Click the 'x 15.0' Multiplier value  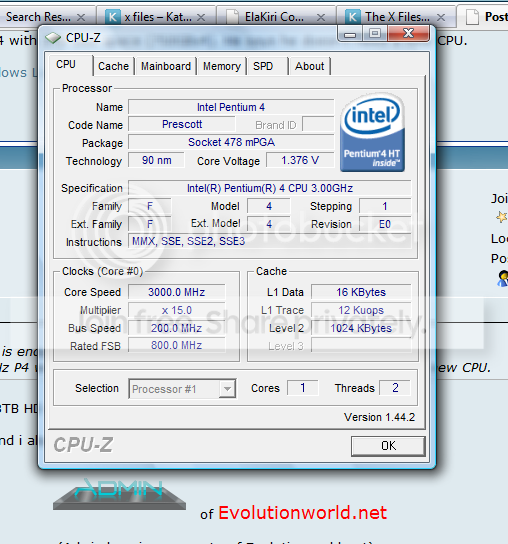177,310
